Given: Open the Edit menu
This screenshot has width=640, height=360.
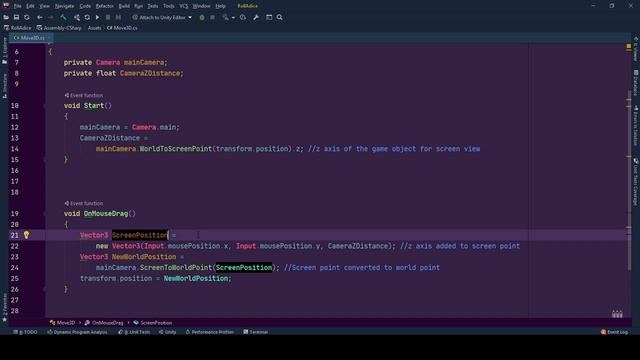Looking at the screenshot, I should point(30,6).
